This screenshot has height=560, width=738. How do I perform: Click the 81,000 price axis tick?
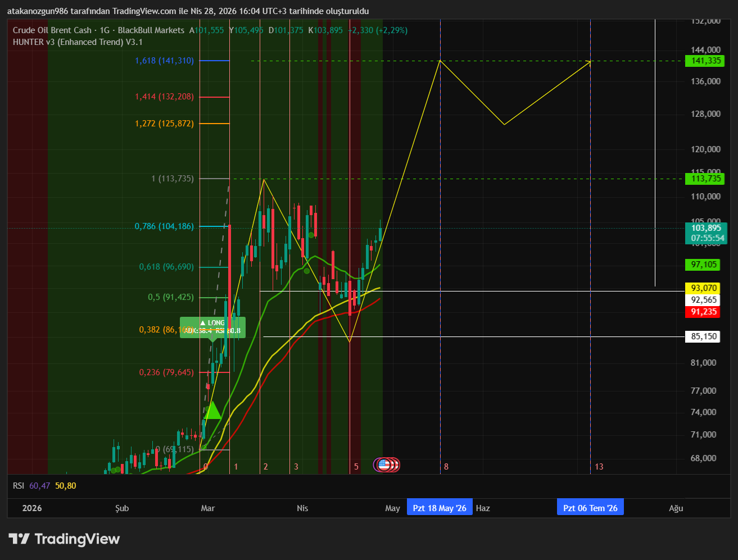coord(704,363)
